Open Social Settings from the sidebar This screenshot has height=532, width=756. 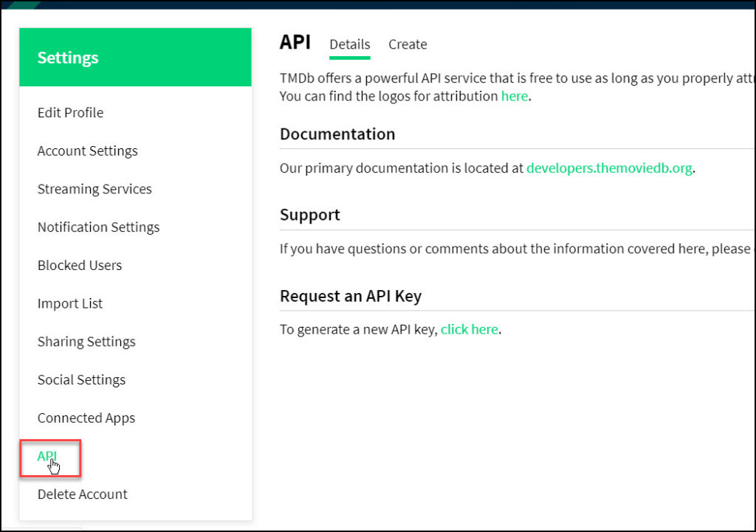tap(81, 379)
